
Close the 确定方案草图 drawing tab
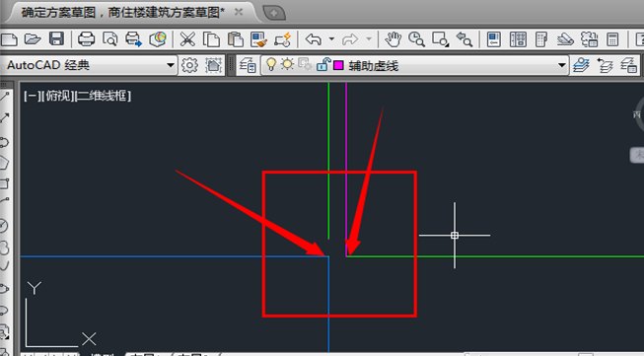coord(239,12)
